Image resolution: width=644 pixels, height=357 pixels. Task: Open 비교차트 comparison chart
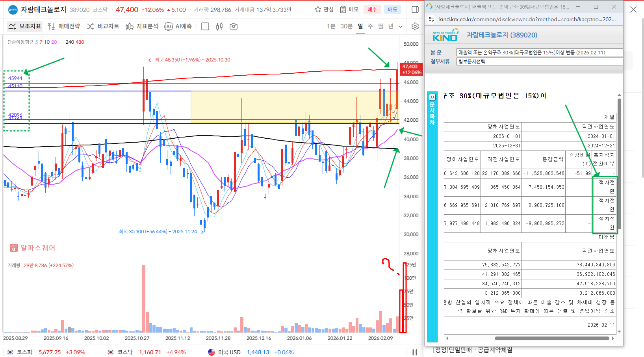103,26
